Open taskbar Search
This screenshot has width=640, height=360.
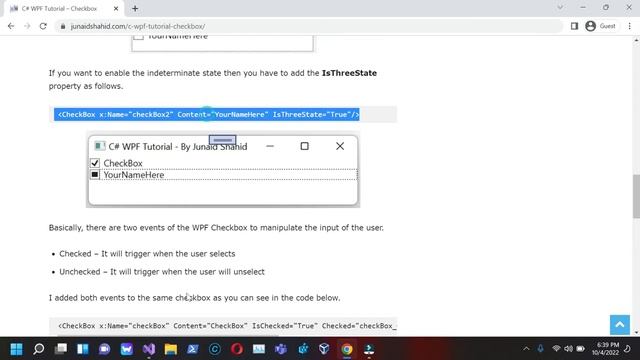tap(38, 349)
